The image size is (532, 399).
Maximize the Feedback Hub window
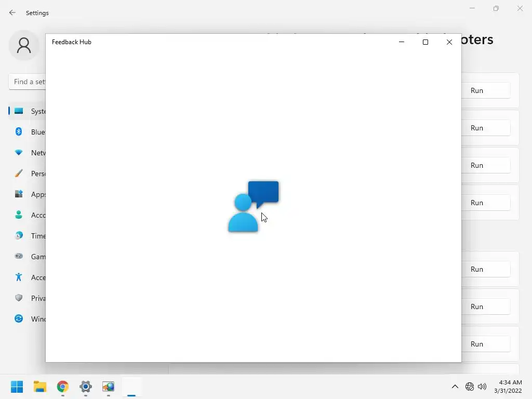(425, 42)
